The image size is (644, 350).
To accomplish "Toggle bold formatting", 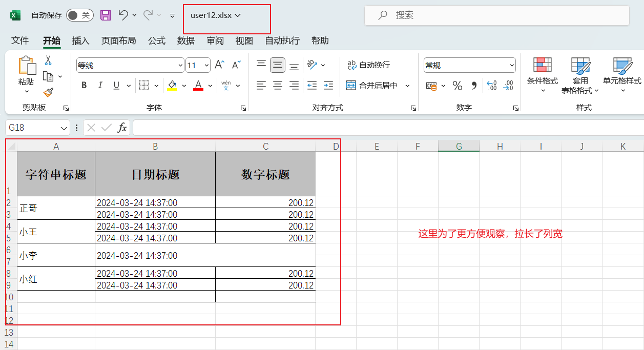I will 84,86.
